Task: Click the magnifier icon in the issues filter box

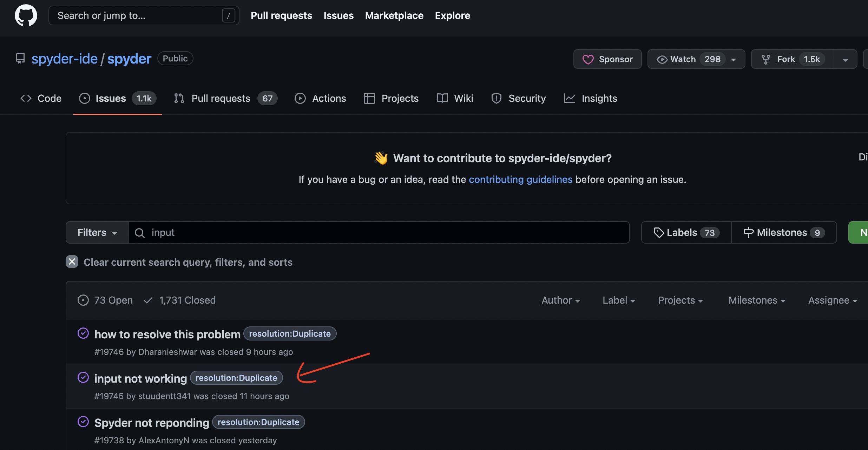Action: pos(140,233)
